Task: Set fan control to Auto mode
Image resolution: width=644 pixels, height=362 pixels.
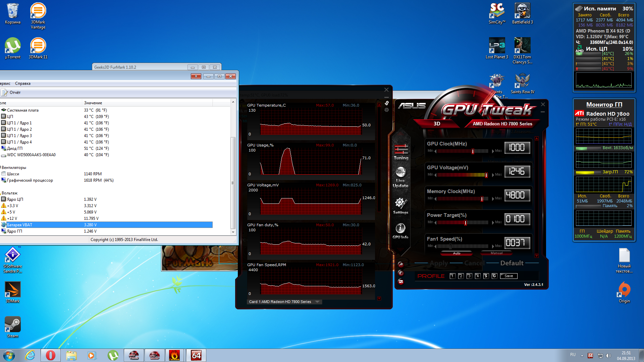Action: [x=457, y=253]
